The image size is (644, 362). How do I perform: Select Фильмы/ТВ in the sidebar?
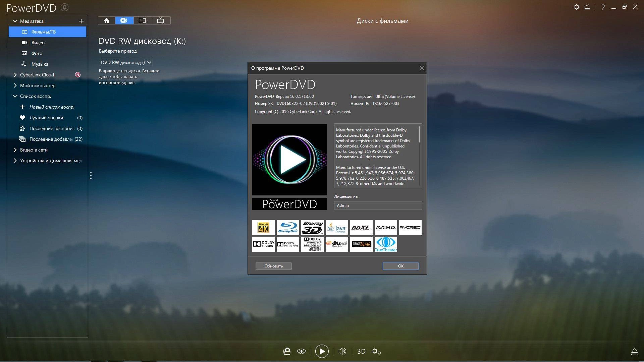point(47,32)
